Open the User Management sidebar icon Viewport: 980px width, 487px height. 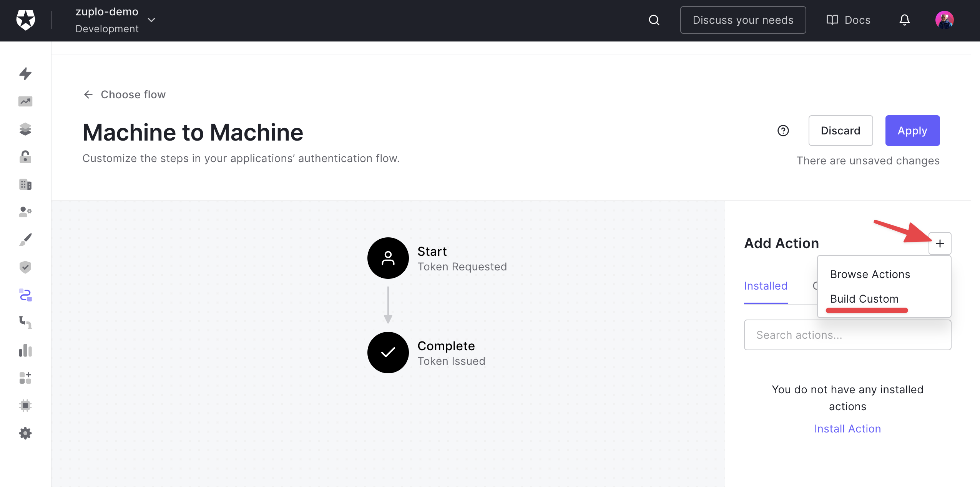pos(25,212)
